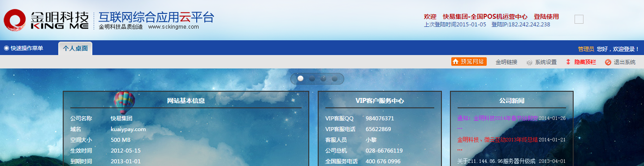Open news about 2014年春节放假安排

click(497, 118)
